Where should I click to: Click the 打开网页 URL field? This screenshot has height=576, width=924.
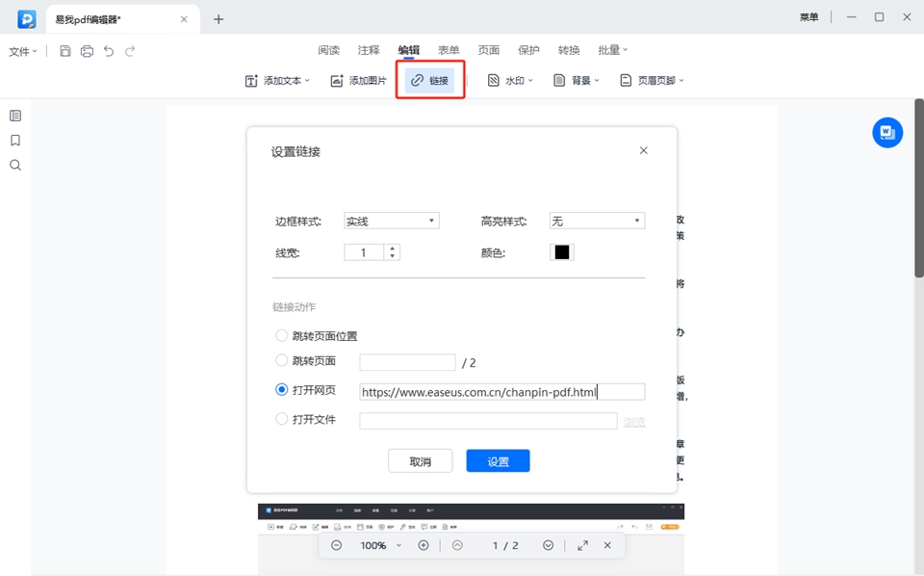502,392
